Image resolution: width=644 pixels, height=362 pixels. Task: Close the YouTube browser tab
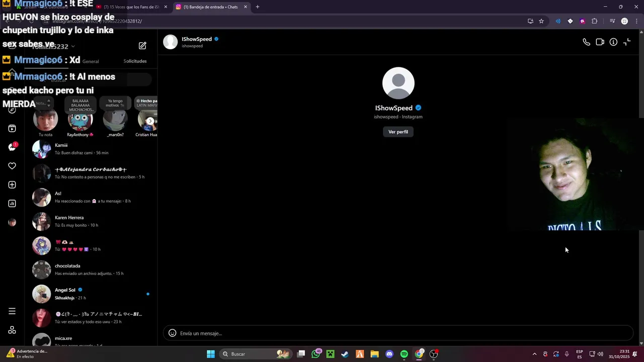[166, 7]
